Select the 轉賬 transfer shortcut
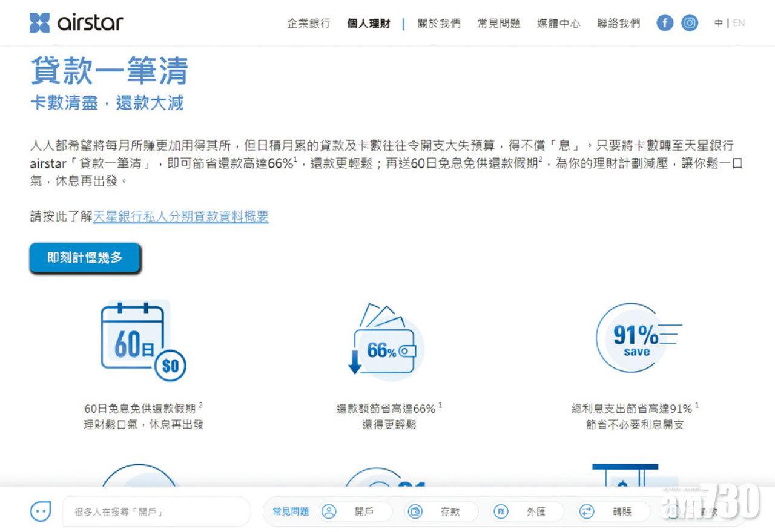775x532 pixels. [x=612, y=511]
